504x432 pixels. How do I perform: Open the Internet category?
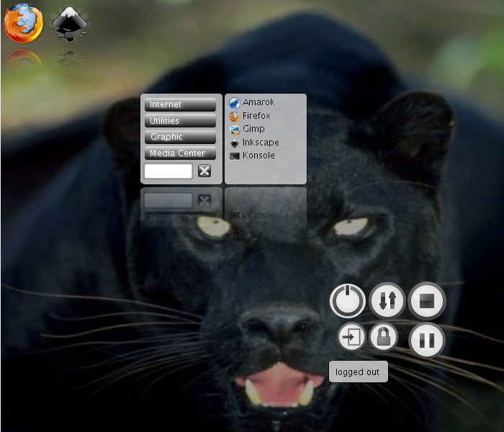pos(180,105)
